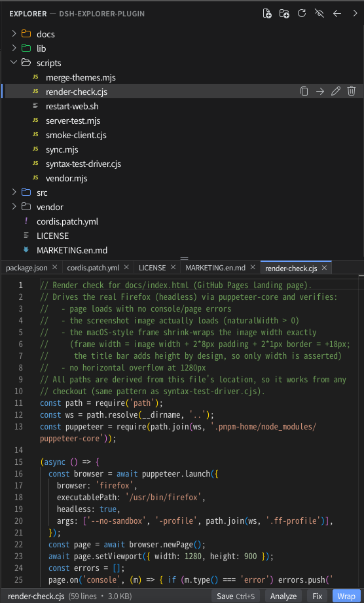Click the Fix button

(317, 596)
